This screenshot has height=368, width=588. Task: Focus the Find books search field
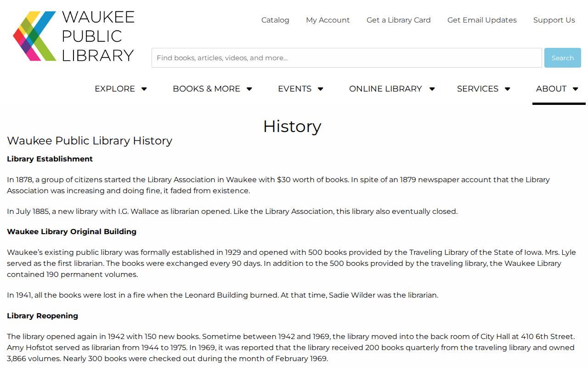click(x=347, y=58)
